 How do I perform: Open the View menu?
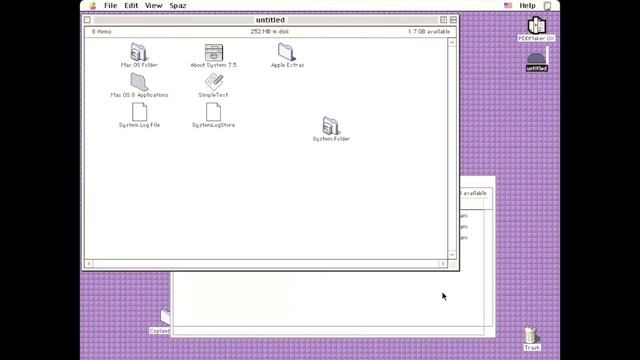click(153, 6)
